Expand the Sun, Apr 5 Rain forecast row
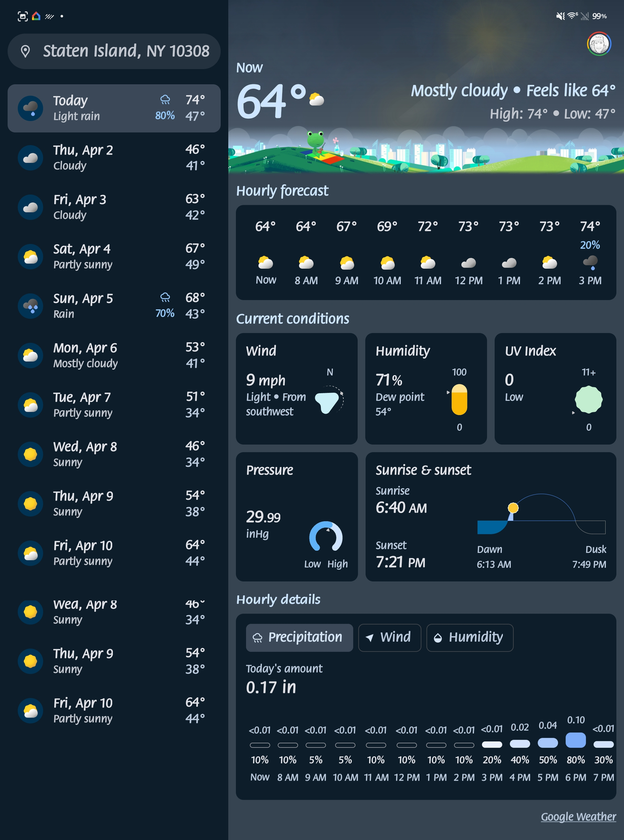 coord(114,306)
